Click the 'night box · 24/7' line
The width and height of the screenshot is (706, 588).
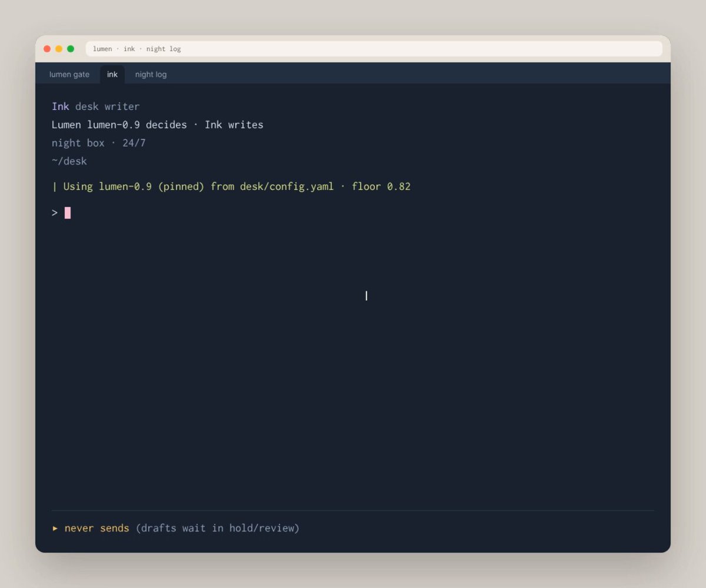tap(98, 143)
